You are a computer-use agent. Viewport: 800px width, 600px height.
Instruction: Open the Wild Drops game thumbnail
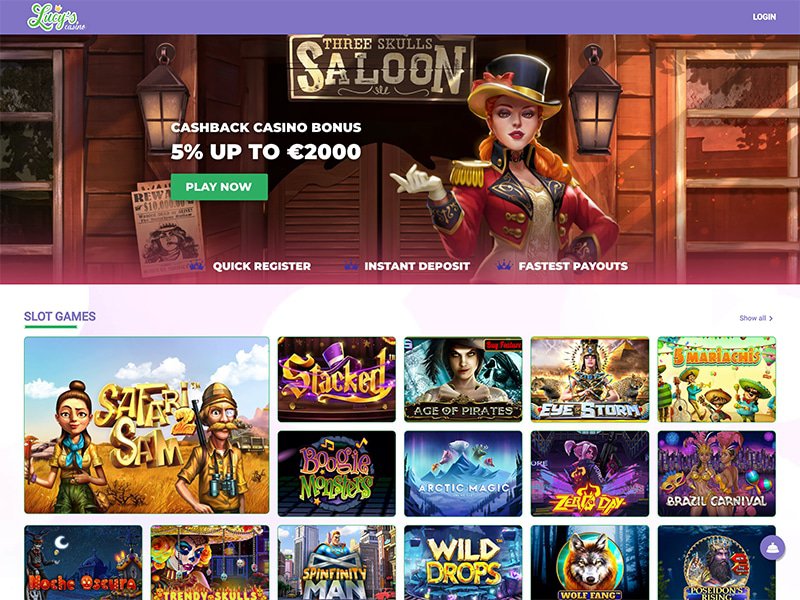463,563
